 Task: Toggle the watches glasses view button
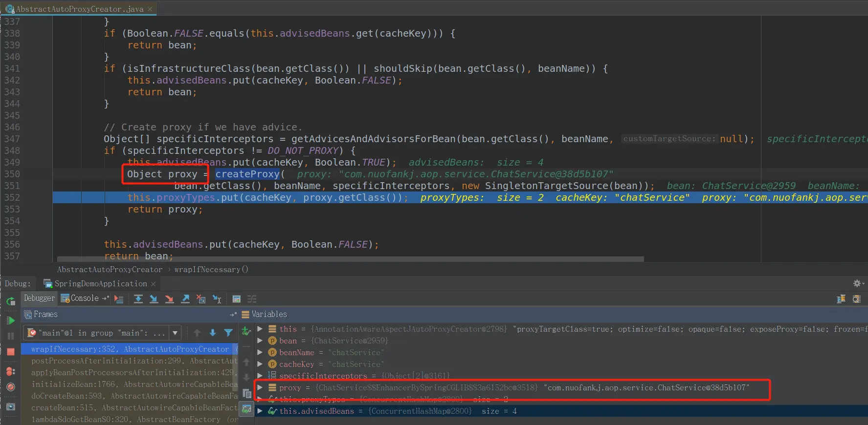click(246, 408)
